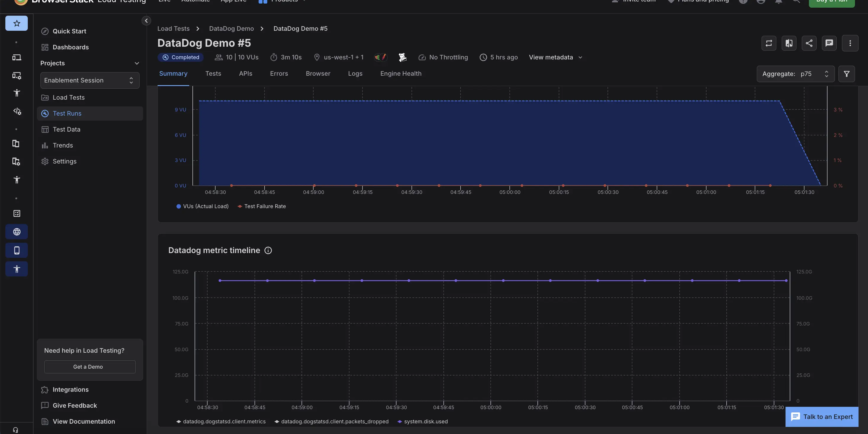Open Settings in the sidebar

(90, 161)
